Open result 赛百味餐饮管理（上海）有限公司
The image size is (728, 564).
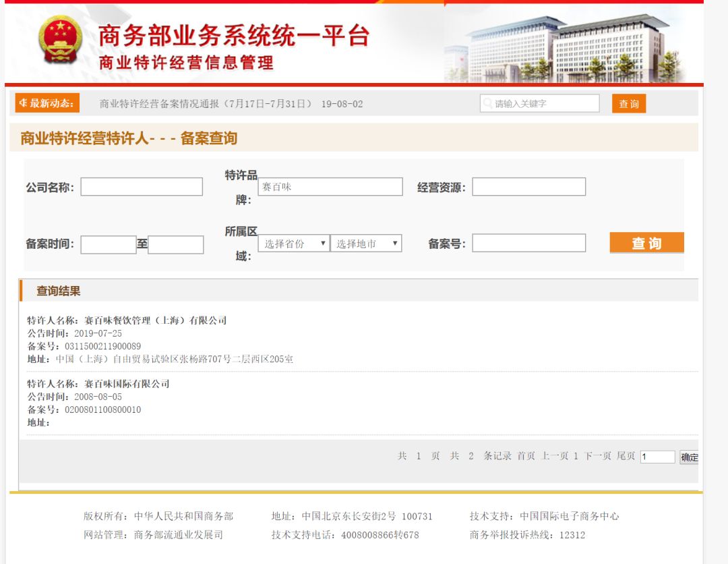(155, 320)
